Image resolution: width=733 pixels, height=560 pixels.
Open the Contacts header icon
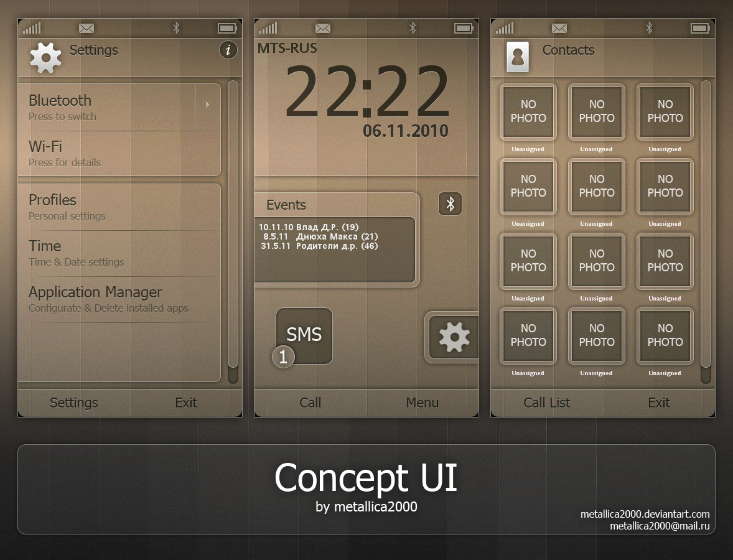point(518,55)
